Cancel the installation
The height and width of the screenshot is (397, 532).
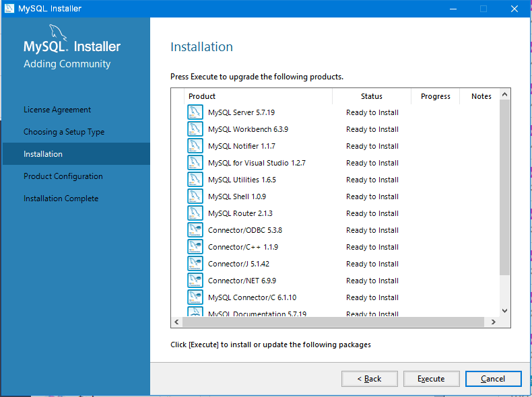click(x=493, y=379)
